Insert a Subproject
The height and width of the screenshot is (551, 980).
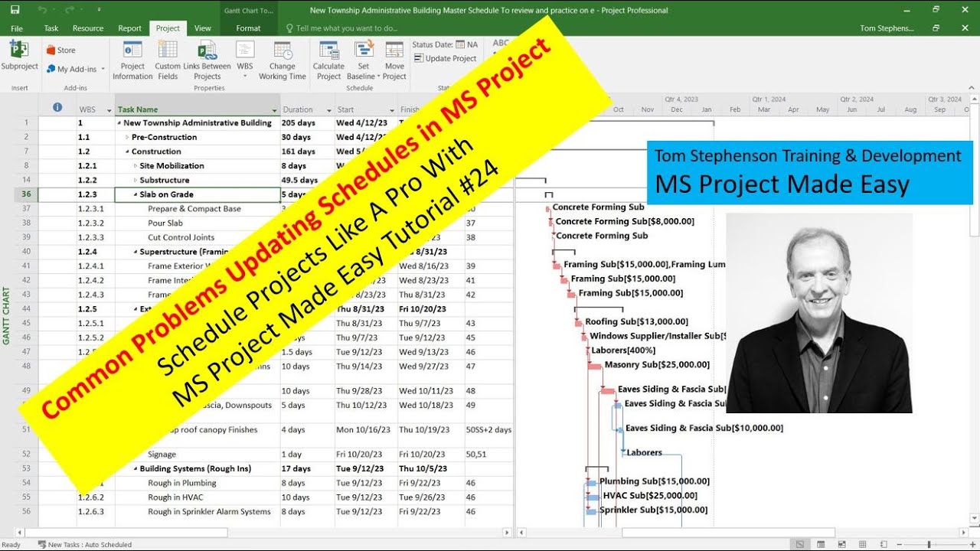[x=19, y=57]
